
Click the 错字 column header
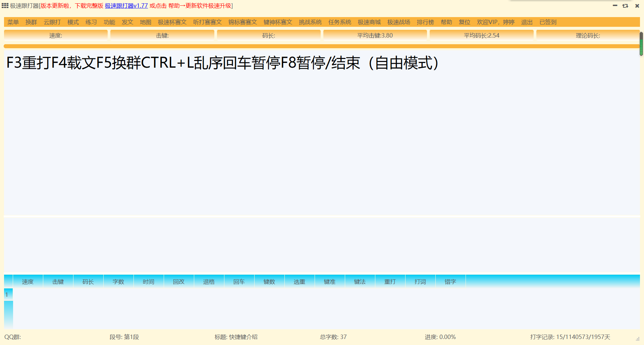pos(450,282)
